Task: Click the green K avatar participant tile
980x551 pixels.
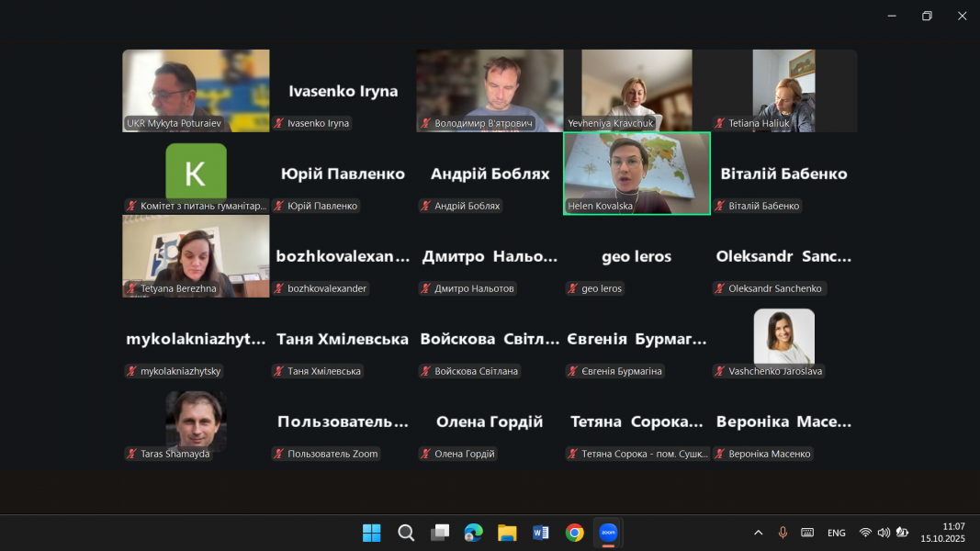Action: [196, 172]
